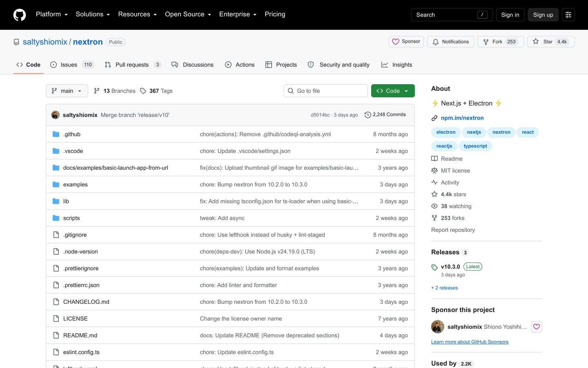Click the Pricing link in header

(x=275, y=14)
